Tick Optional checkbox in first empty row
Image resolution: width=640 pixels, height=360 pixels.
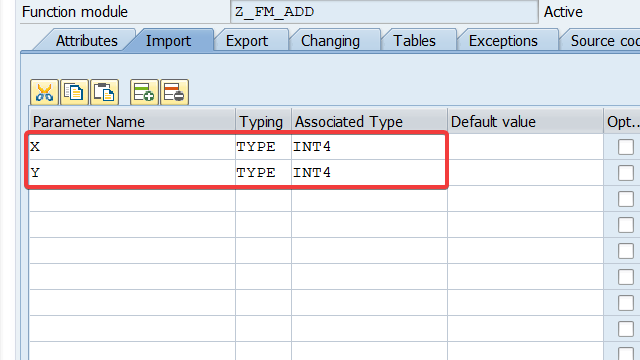(x=626, y=199)
